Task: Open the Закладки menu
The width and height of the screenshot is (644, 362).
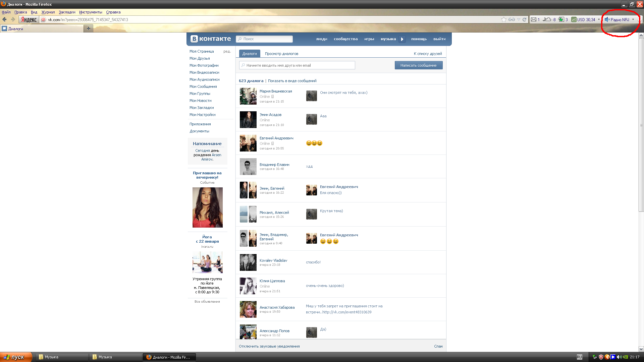Action: [67, 12]
